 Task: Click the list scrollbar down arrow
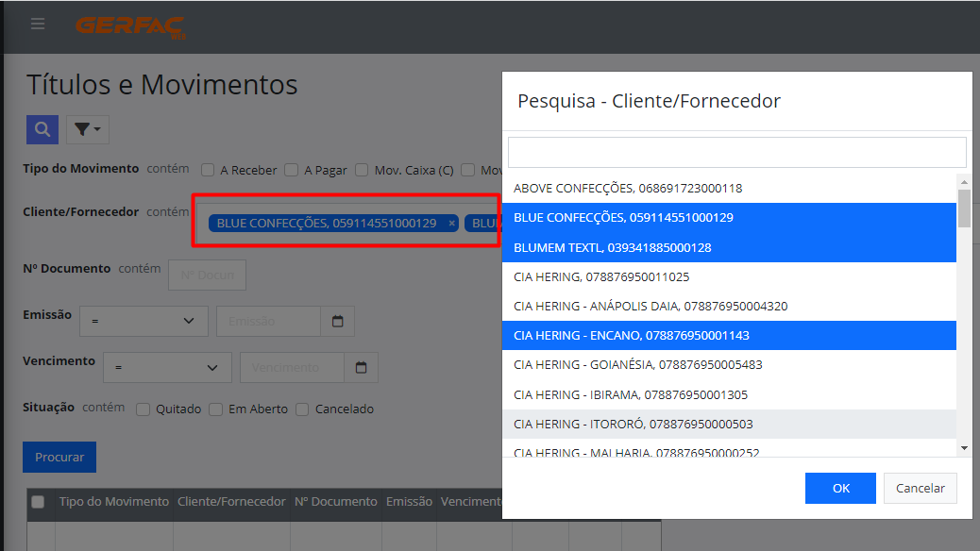pos(964,448)
